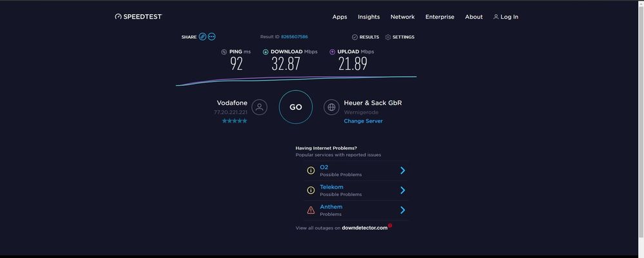Click the Wernigerode location text
This screenshot has width=644, height=258.
[x=361, y=112]
